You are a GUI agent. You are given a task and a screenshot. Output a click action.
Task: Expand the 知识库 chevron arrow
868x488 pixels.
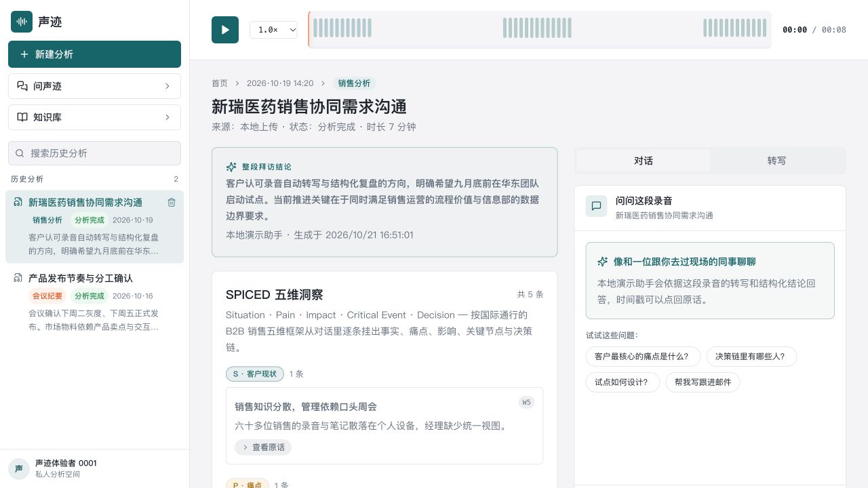[167, 117]
